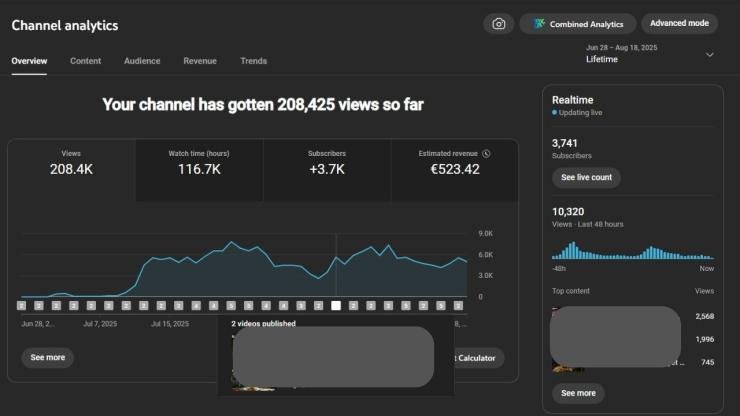The height and width of the screenshot is (416, 740).
Task: Click the video marker above Jun 28 date
Action: click(x=21, y=306)
